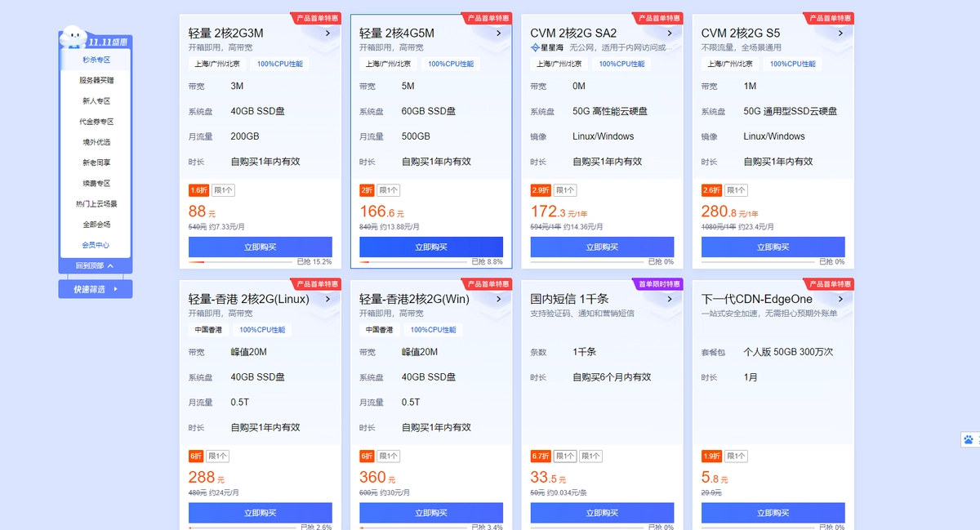
Task: Click the arrow on CVM 2核2G S5 card
Action: pos(840,33)
